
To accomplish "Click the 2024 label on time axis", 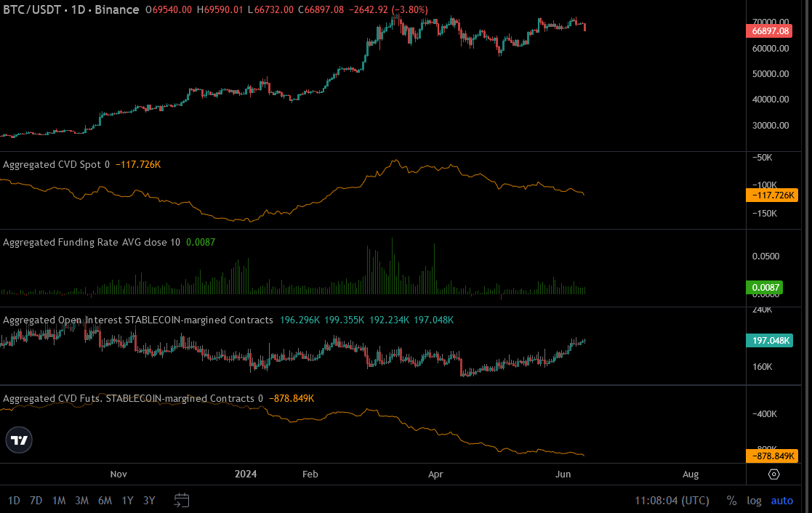I will pos(246,474).
